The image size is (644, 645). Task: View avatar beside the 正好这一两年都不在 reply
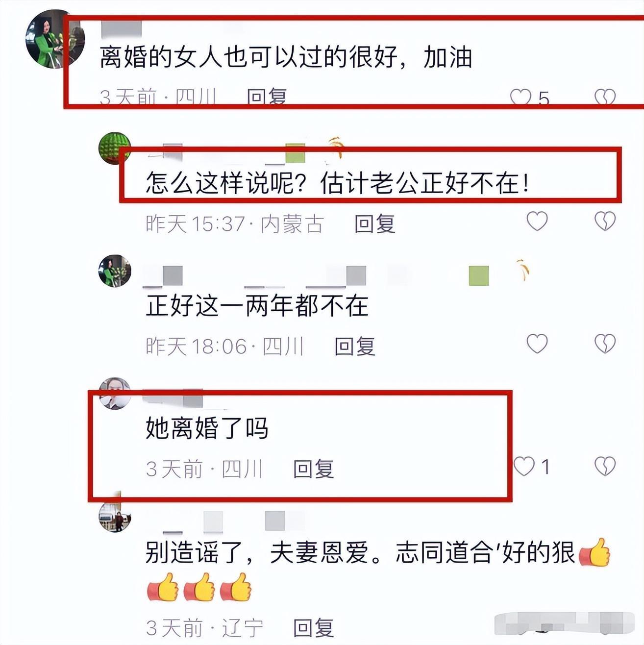[x=115, y=271]
